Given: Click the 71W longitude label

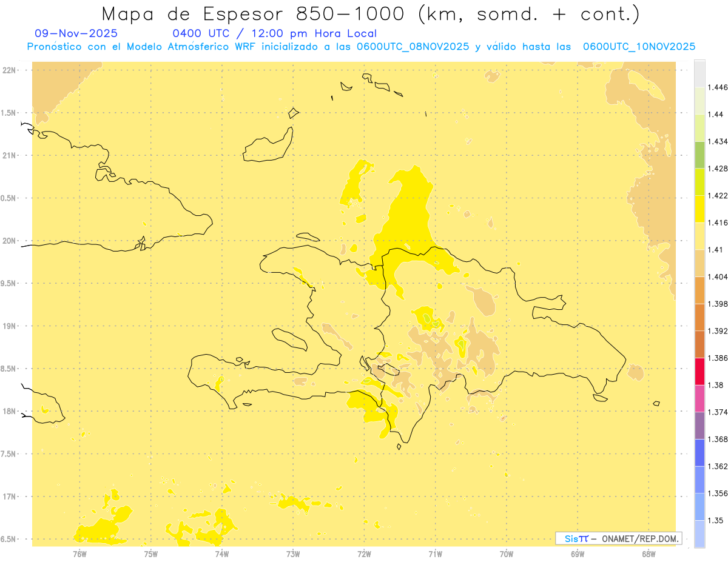Looking at the screenshot, I should click(435, 554).
